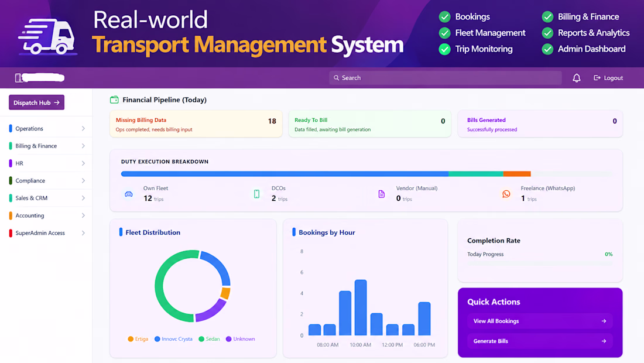Image resolution: width=644 pixels, height=363 pixels.
Task: Expand the HR chevron
Action: [x=83, y=163]
